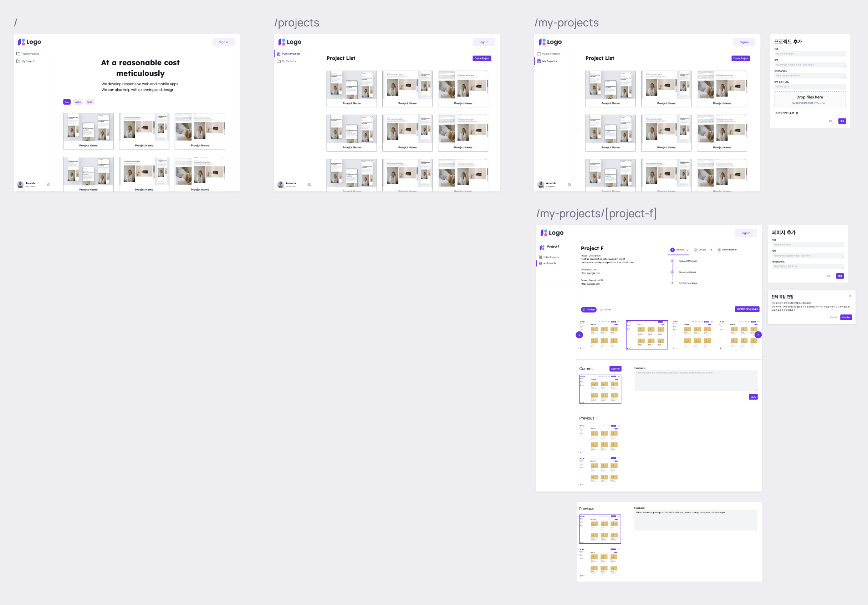Close the 전체 목업 컨펌 dialog
Screen dimensions: 868x605
(x=850, y=296)
